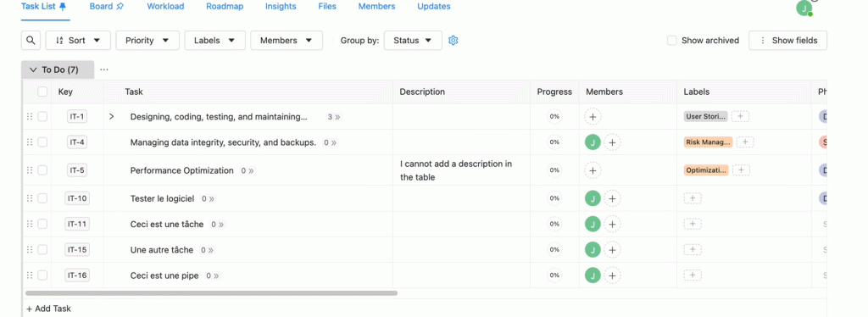
Task: Open the Group by Status dropdown
Action: coord(413,41)
